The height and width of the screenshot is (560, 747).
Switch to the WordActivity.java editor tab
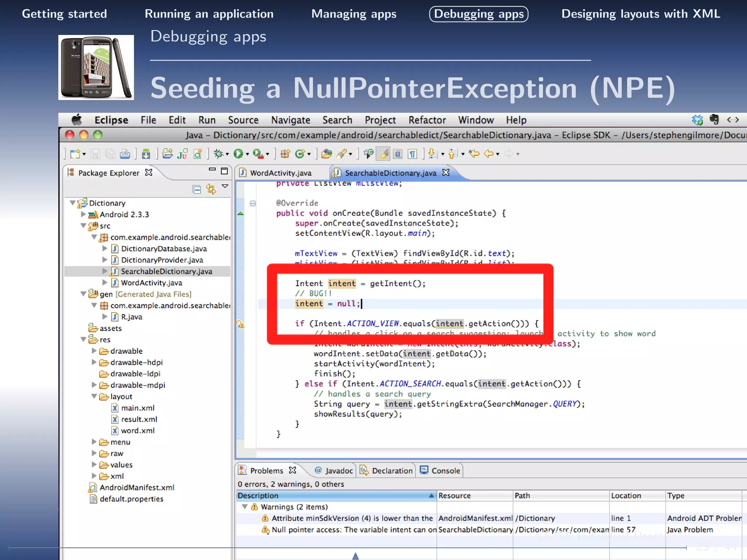point(280,173)
